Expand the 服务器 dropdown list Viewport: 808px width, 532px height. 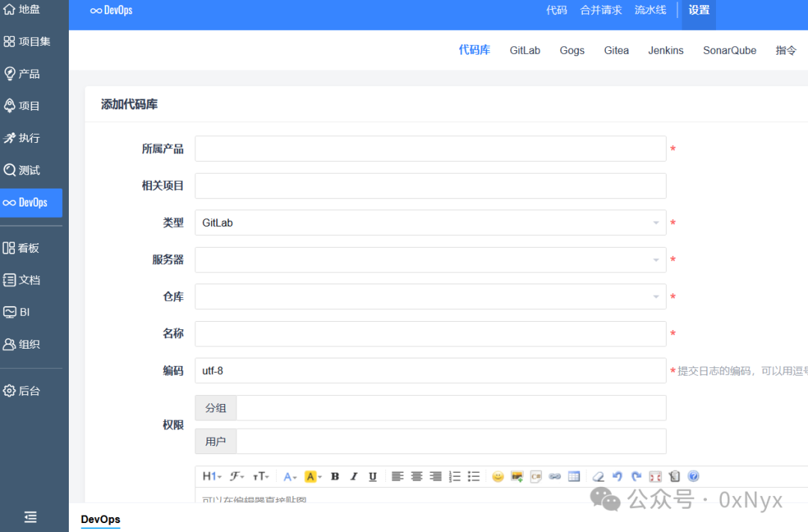[430, 260]
